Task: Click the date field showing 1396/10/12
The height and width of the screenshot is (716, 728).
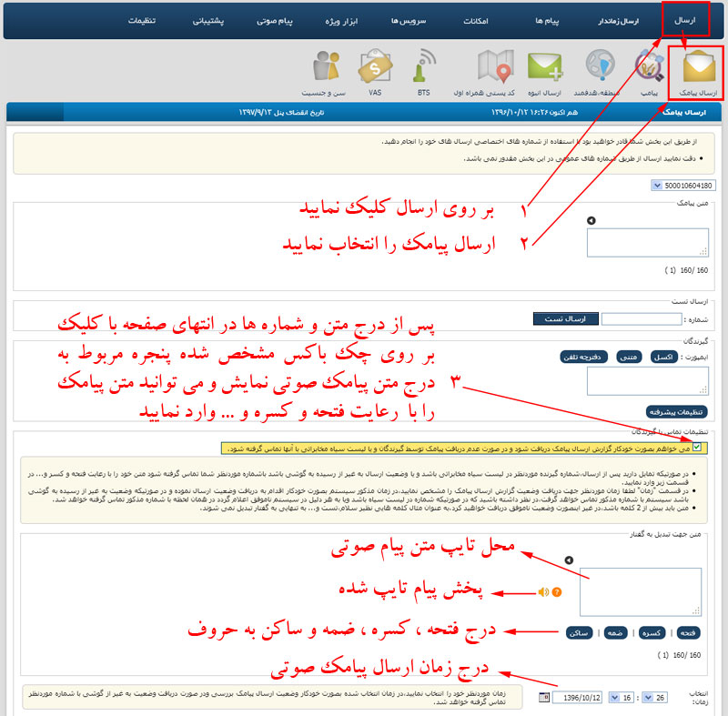Action: point(577,697)
